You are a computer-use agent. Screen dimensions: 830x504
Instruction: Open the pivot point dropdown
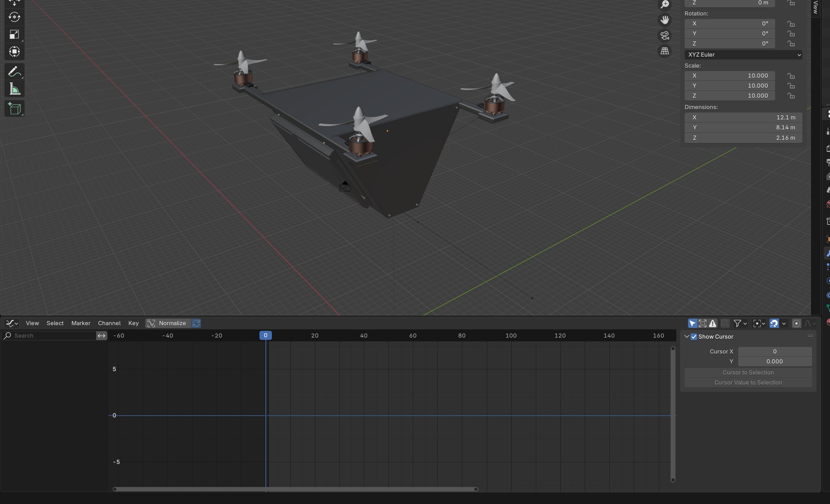click(x=759, y=323)
